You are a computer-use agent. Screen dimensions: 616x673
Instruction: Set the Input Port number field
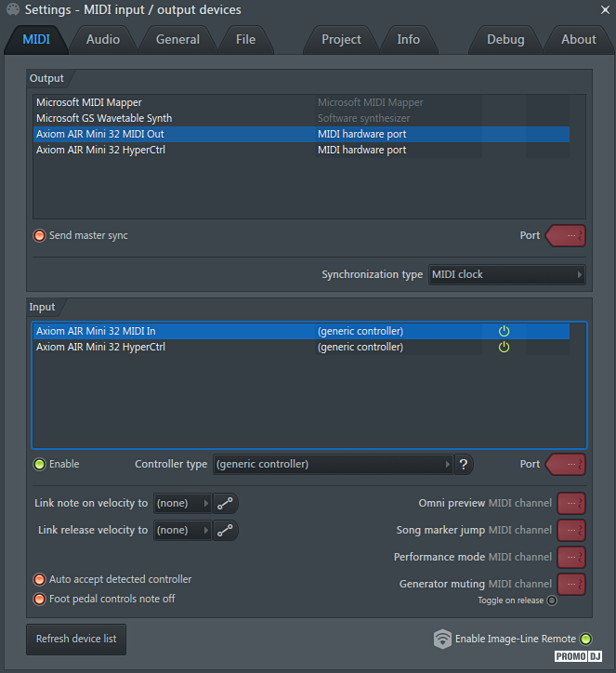[x=566, y=465]
